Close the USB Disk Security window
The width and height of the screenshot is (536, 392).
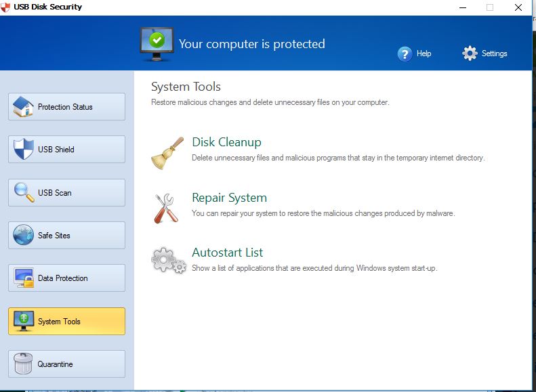[x=518, y=7]
